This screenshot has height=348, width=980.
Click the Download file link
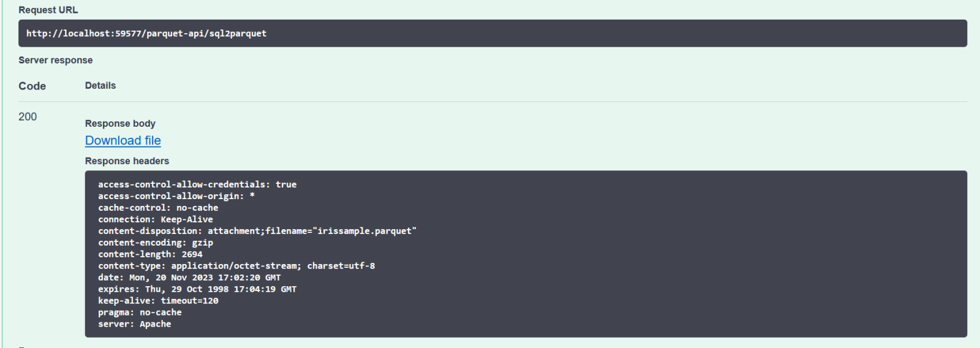coord(123,140)
